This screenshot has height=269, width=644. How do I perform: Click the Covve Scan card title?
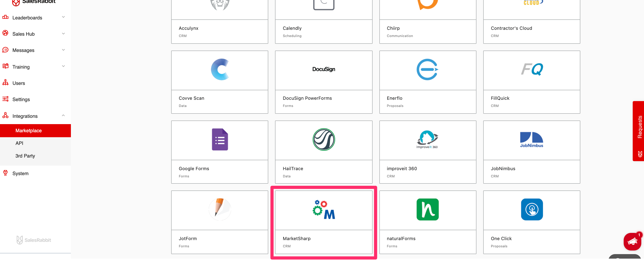[x=191, y=98]
